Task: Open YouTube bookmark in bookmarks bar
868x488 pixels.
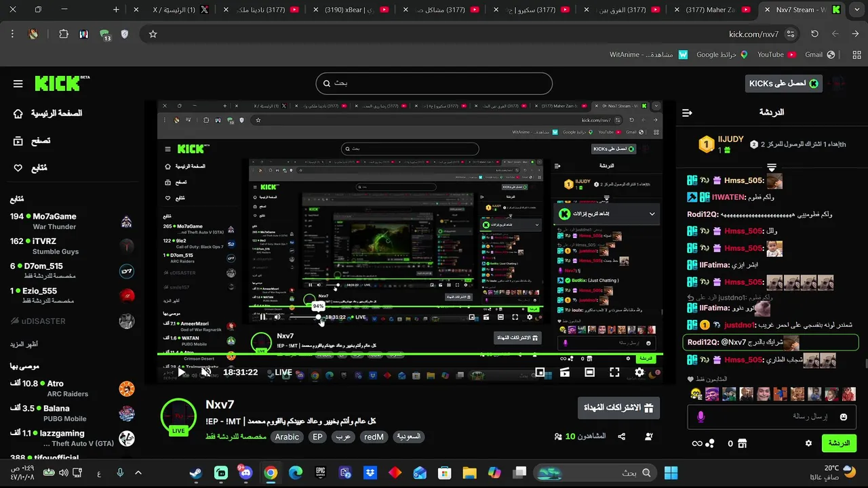Action: 776,55
